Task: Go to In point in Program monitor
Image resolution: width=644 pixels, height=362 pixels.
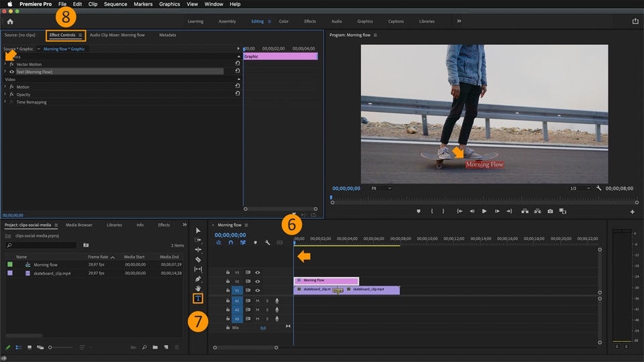Action: (460, 211)
